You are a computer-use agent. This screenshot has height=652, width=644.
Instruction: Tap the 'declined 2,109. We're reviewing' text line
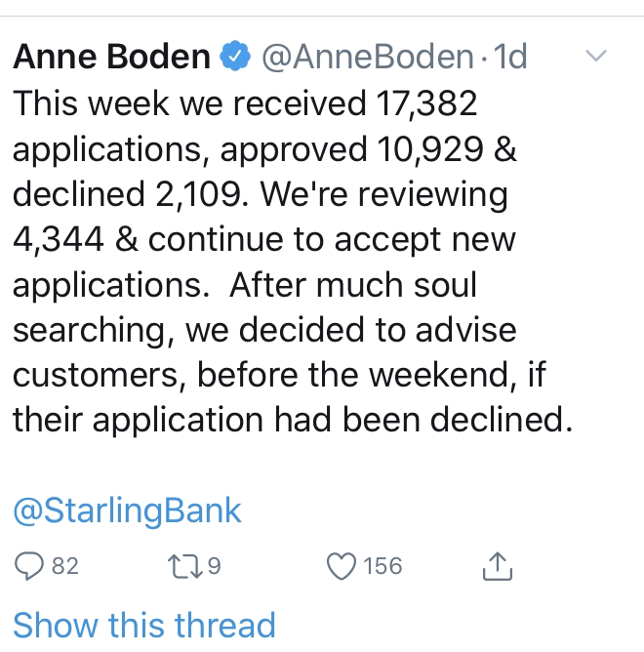pyautogui.click(x=261, y=194)
